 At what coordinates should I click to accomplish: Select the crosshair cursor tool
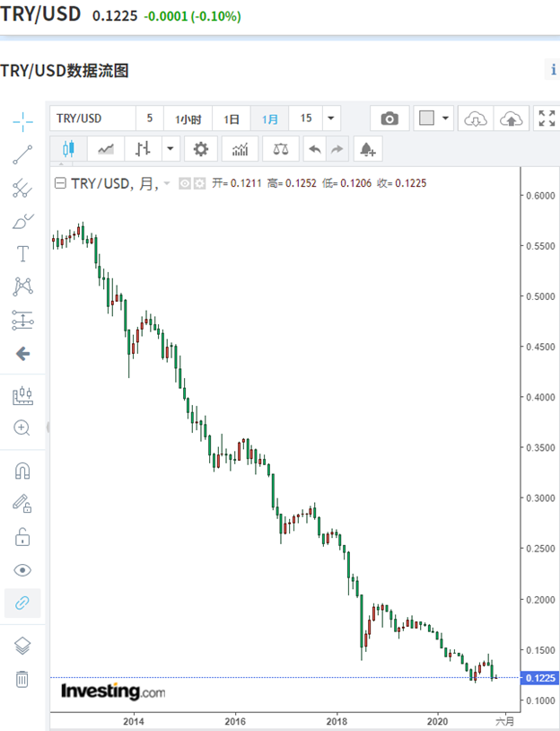[x=22, y=120]
